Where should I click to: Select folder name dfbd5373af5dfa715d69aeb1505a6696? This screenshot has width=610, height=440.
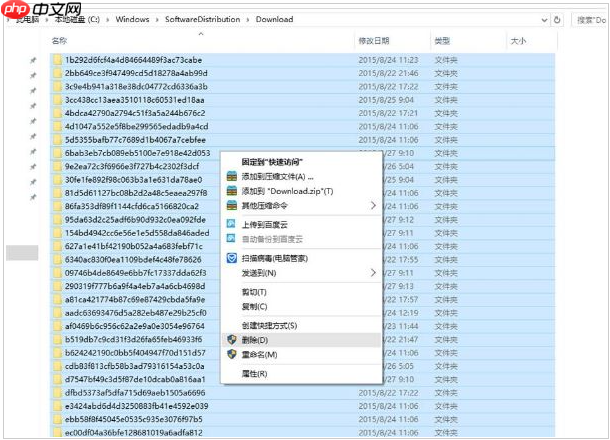click(135, 393)
